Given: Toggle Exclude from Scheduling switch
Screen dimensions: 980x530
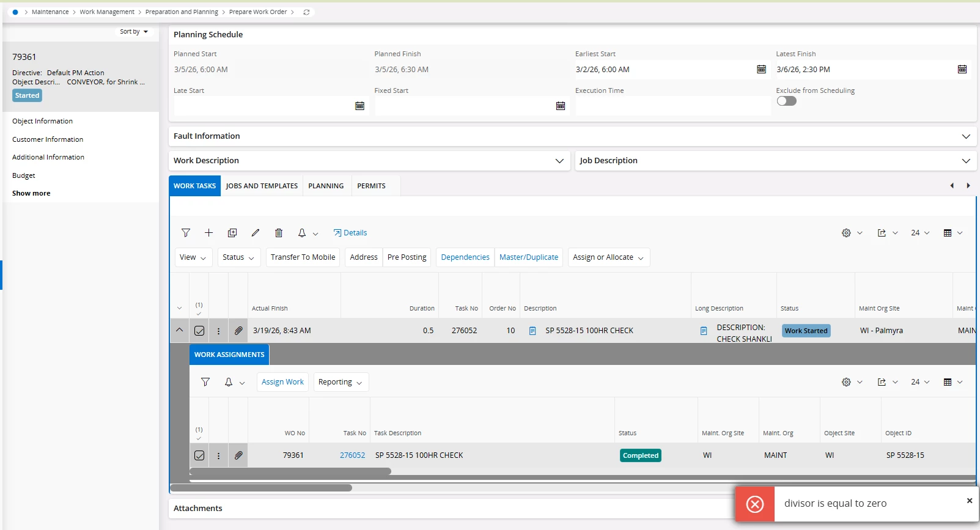Looking at the screenshot, I should pyautogui.click(x=786, y=101).
